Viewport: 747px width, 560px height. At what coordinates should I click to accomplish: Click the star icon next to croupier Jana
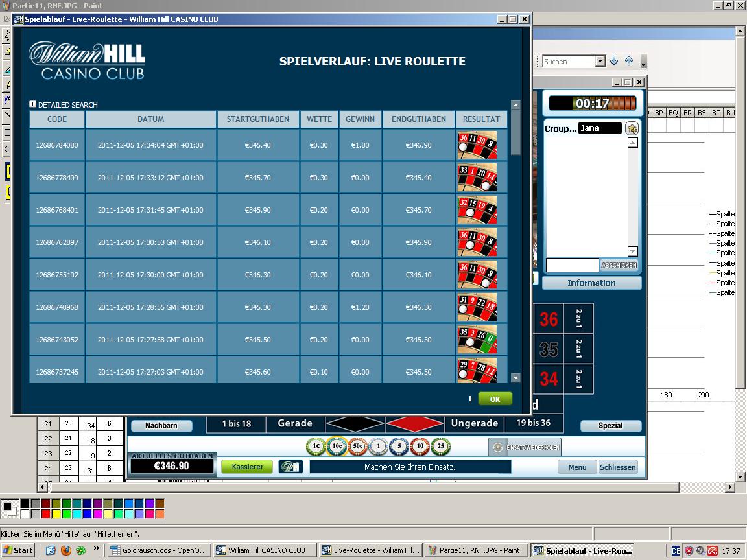tap(632, 128)
